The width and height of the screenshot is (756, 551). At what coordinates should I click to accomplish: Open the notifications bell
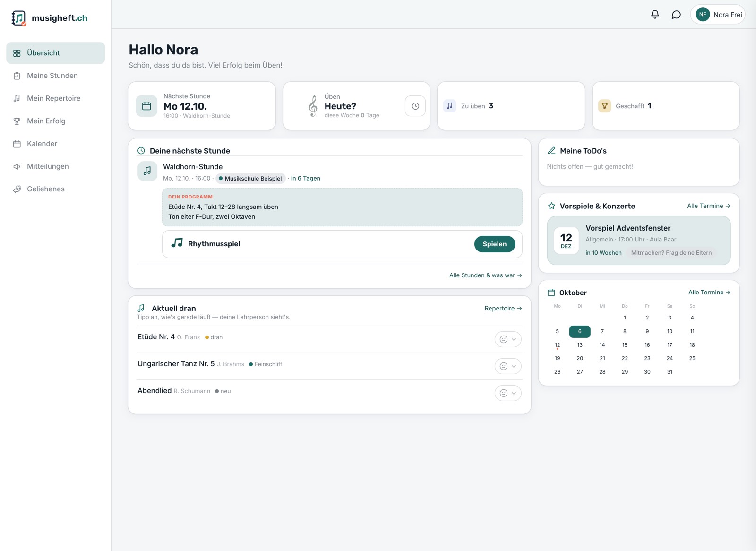[655, 15]
